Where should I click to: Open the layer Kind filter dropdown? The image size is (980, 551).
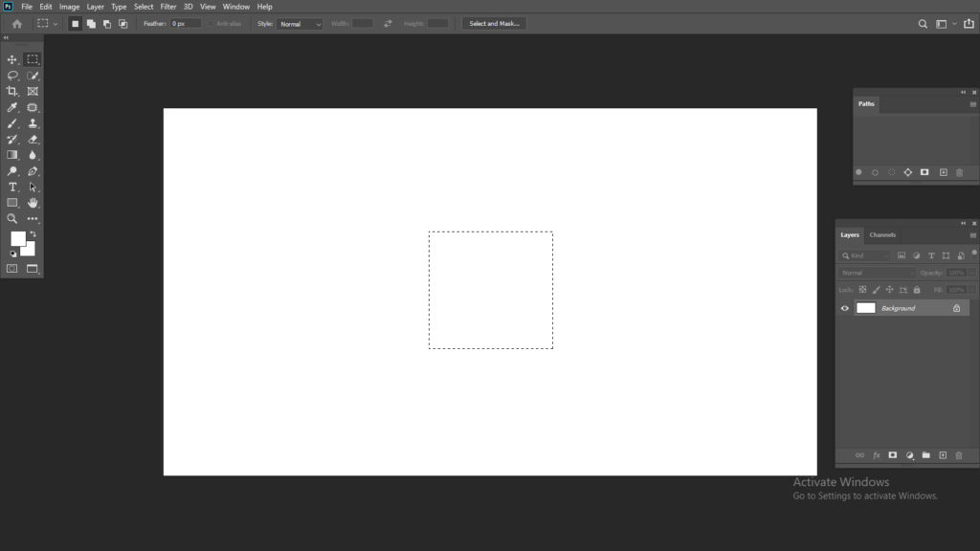(865, 255)
